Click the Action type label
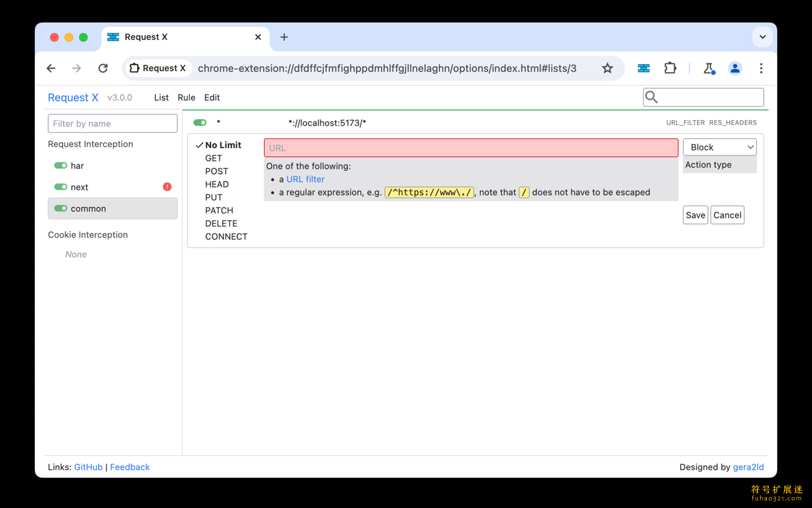 tap(708, 164)
